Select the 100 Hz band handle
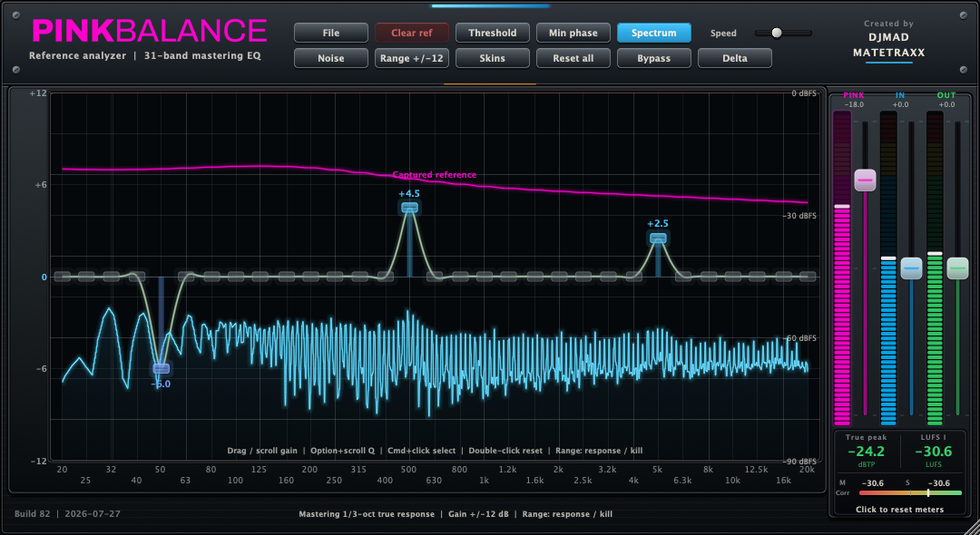980x535 pixels. click(236, 277)
